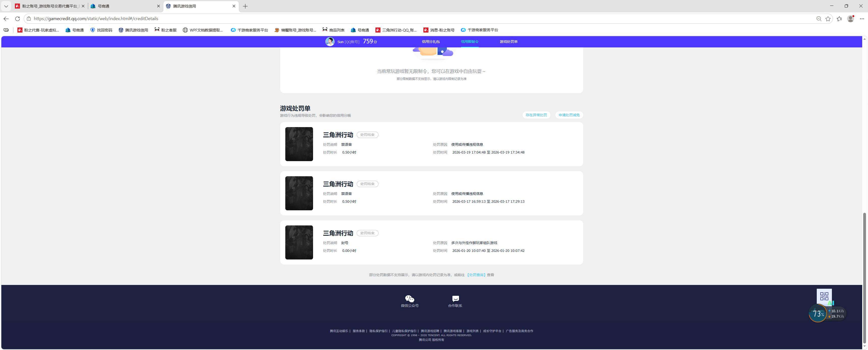Go to the 信用分礼包 tab
This screenshot has height=350, width=868.
(431, 42)
